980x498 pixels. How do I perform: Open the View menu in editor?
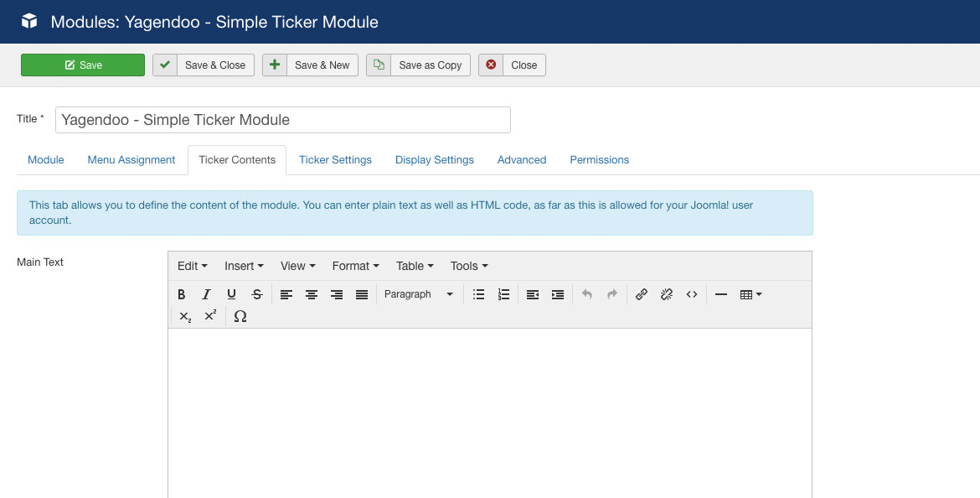(297, 266)
